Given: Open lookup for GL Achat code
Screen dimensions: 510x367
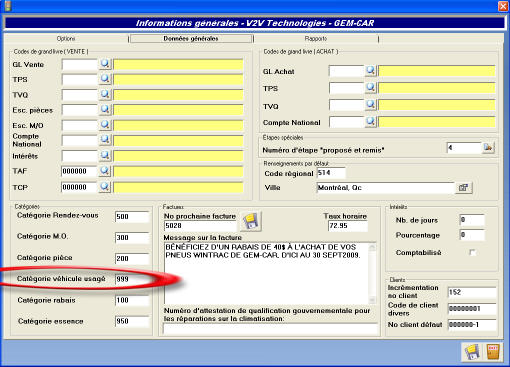Looking at the screenshot, I should [x=371, y=70].
